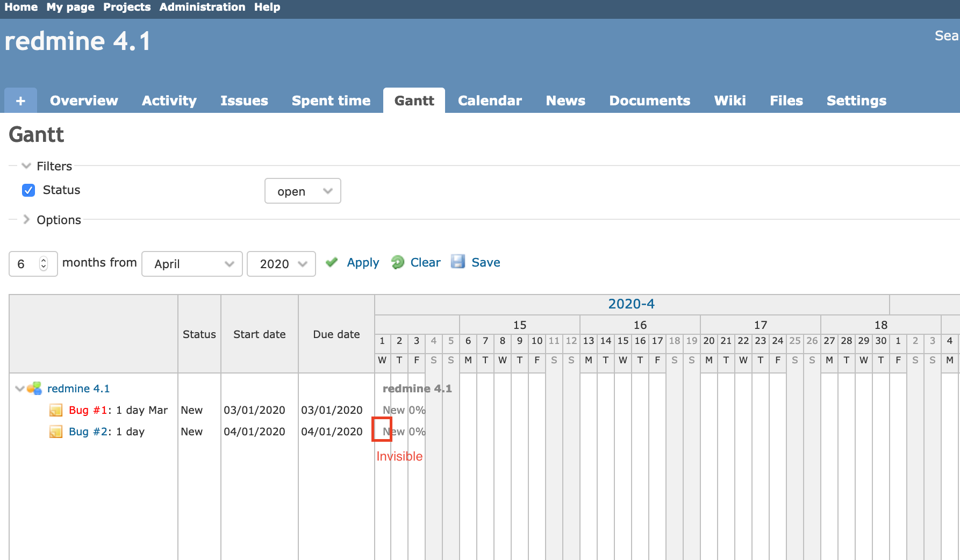Collapse the redmine 4.1 project tree row
Image resolution: width=960 pixels, height=560 pixels.
pyautogui.click(x=19, y=388)
